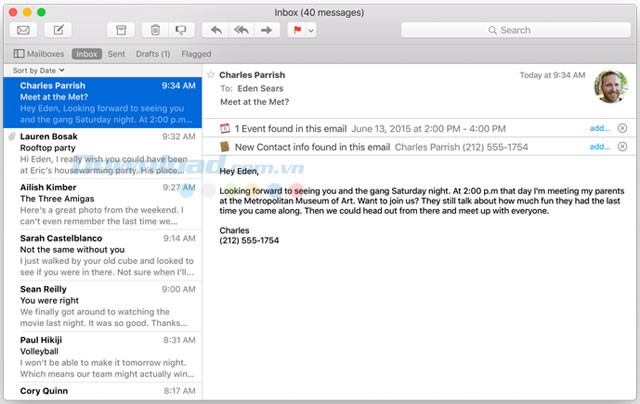This screenshot has height=404, width=640.
Task: Toggle the VIP star next to Charles Parrish
Action: click(x=211, y=75)
